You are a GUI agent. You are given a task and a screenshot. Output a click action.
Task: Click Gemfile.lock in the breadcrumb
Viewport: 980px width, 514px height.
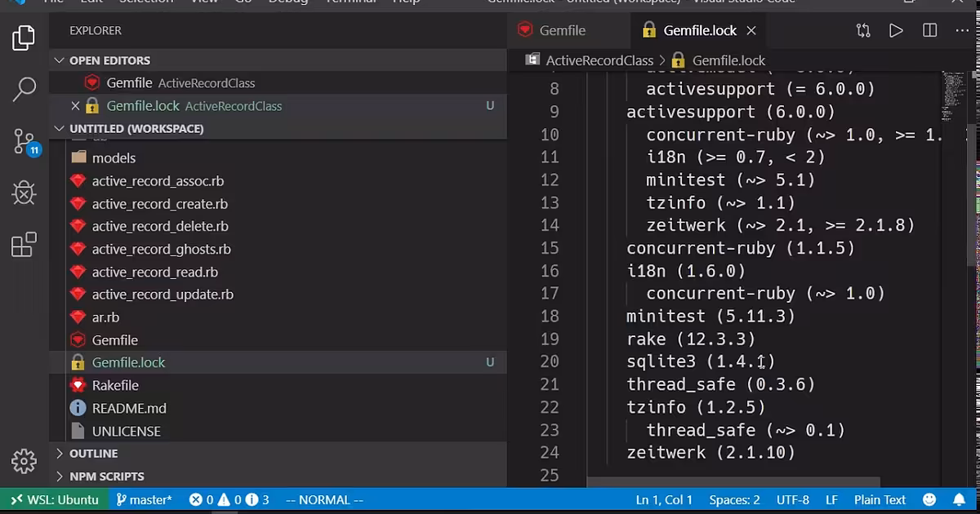[x=728, y=60]
